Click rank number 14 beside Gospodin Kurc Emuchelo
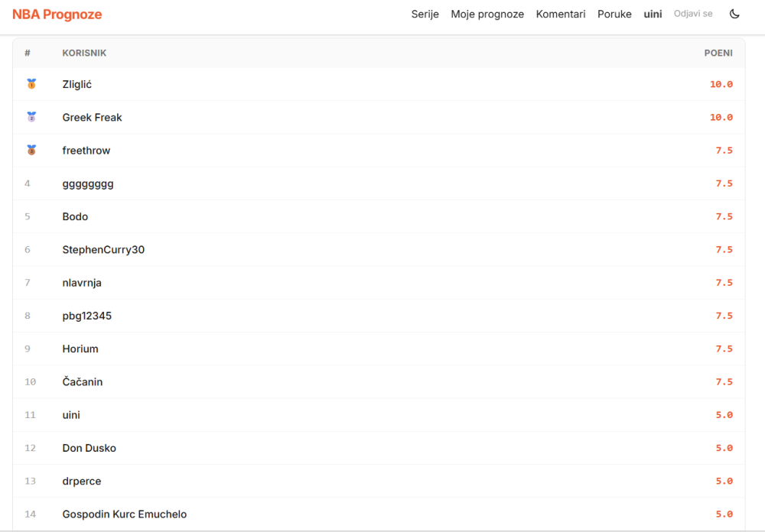The image size is (765, 532). click(31, 514)
